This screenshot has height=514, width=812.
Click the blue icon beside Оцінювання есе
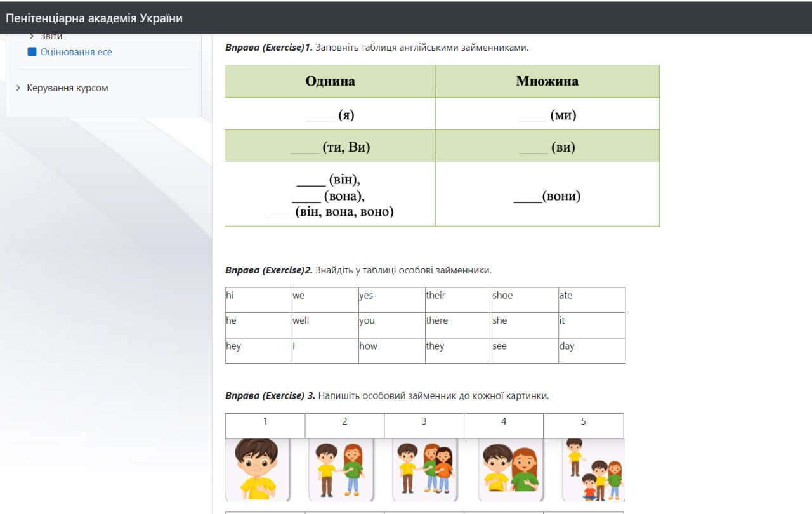[32, 52]
